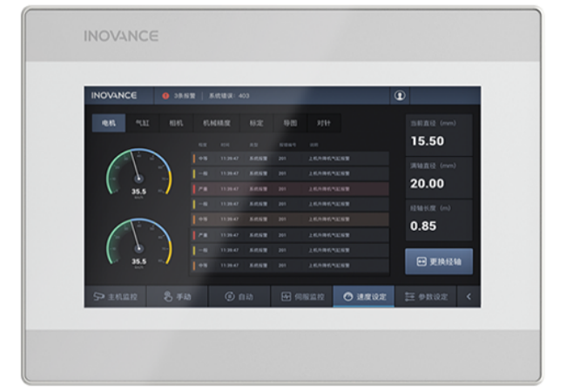Click the upper speedometer gauge showing 35.5
This screenshot has width=566, height=392.
139,172
